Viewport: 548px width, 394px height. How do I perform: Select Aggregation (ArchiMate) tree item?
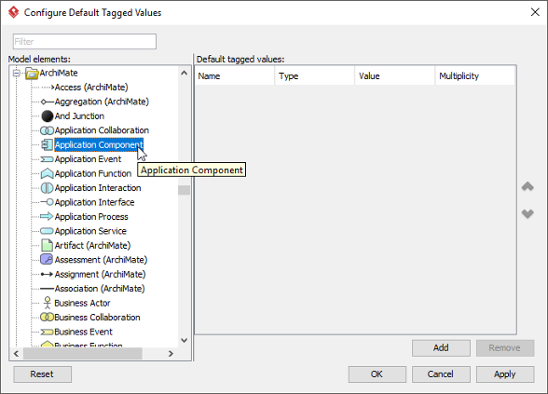coord(102,102)
